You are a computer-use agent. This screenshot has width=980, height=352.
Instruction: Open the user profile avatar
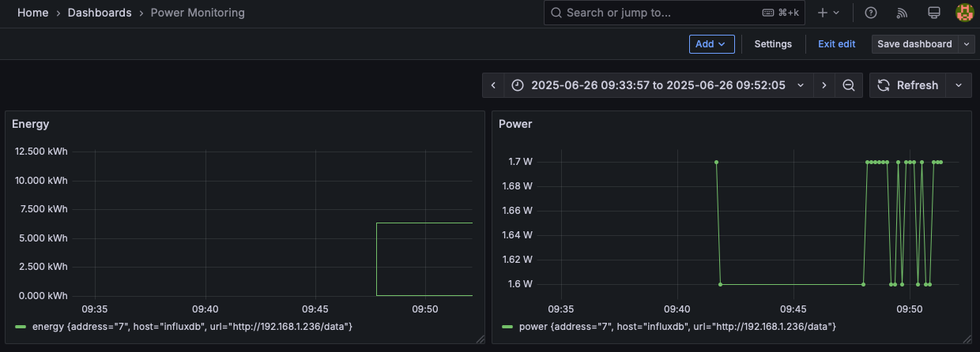click(964, 13)
